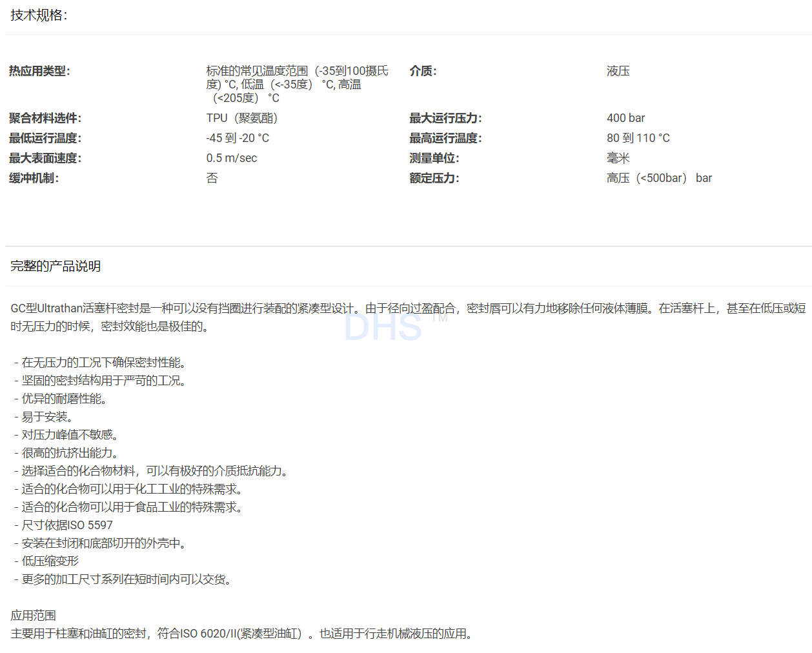
Task: Click the 最高运行温度 label
Action: (x=445, y=138)
